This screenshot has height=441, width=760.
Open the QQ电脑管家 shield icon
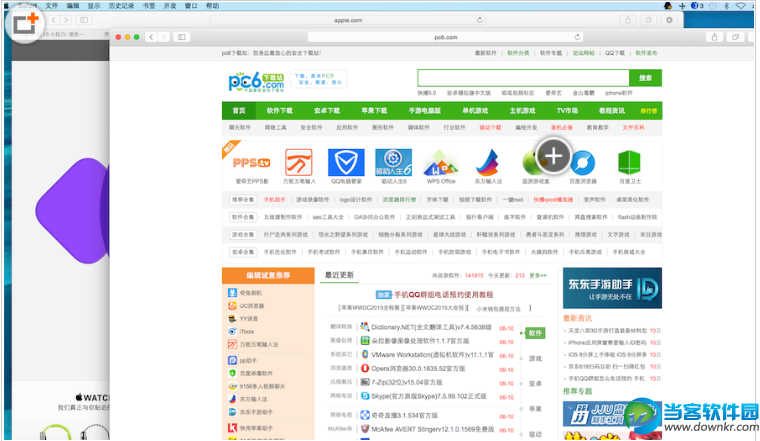click(x=346, y=162)
